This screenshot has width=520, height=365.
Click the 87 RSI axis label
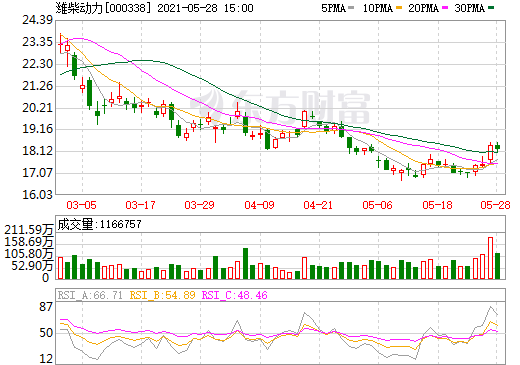tap(46, 307)
